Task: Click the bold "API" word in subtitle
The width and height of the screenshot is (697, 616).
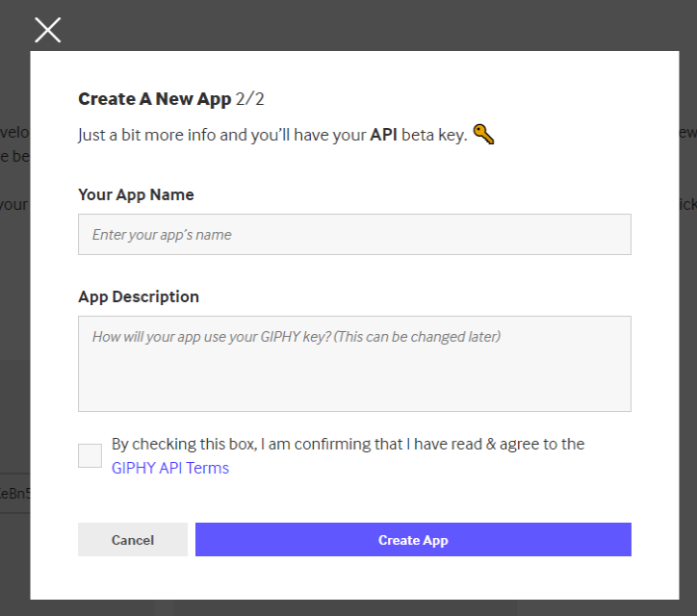Action: pos(383,135)
